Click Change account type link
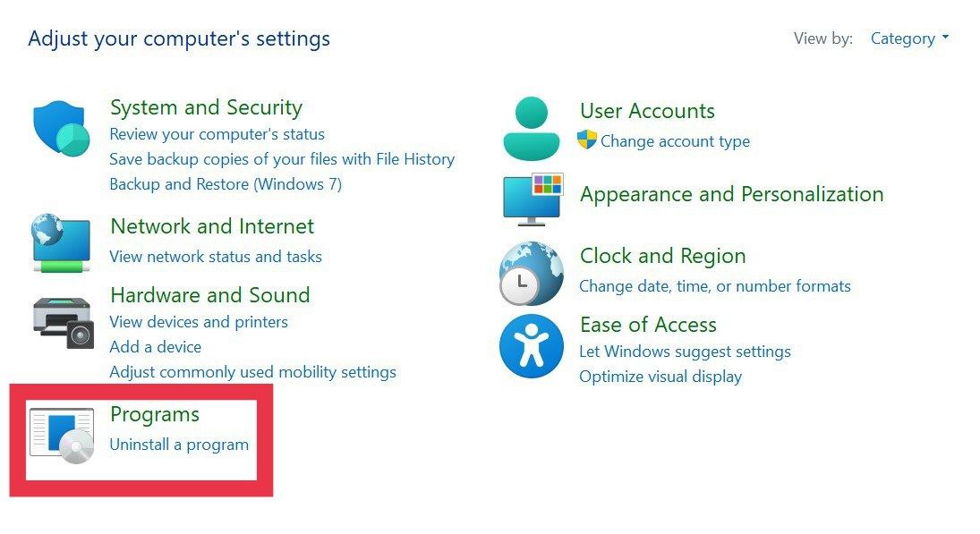This screenshot has width=980, height=534. (x=675, y=141)
